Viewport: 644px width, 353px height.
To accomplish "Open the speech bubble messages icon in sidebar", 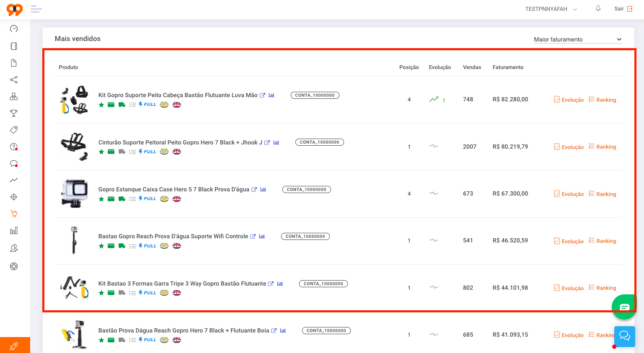I will pos(14,164).
